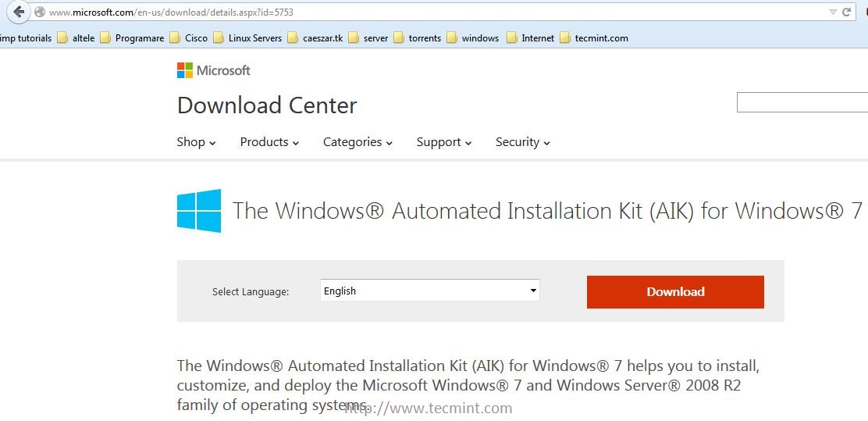Expand the Shop menu
This screenshot has height=421, width=868.
coord(196,142)
